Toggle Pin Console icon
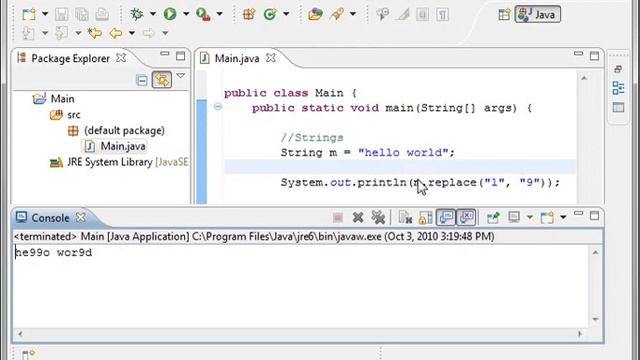This screenshot has height=360, width=640. (x=493, y=218)
